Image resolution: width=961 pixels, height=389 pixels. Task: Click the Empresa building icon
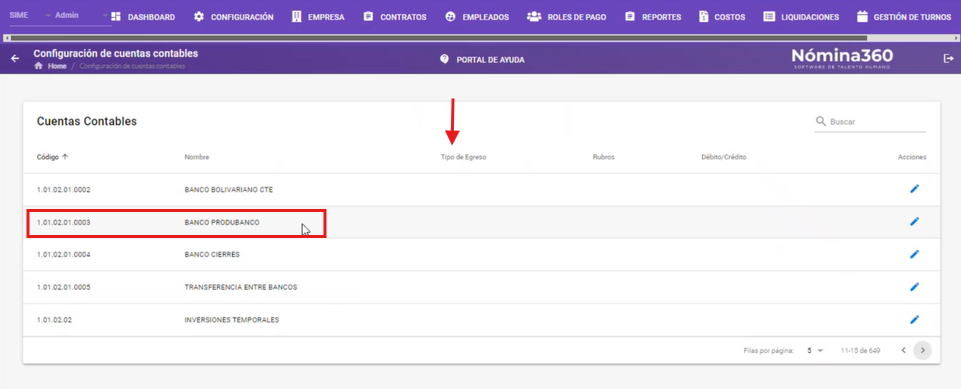click(297, 17)
